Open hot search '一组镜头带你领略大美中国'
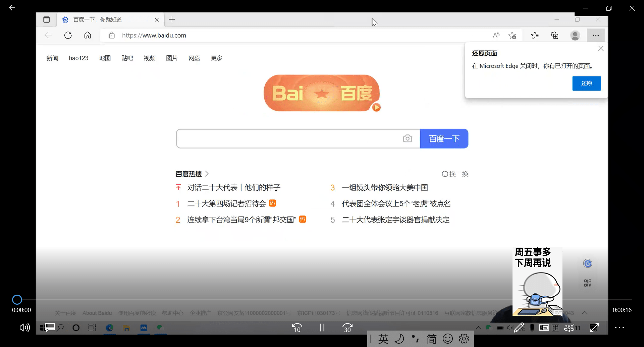 (385, 188)
